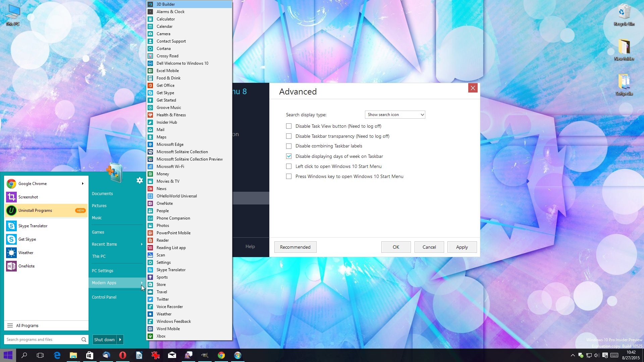The width and height of the screenshot is (644, 362).
Task: Click the Task View taskbar icon
Action: pyautogui.click(x=40, y=355)
